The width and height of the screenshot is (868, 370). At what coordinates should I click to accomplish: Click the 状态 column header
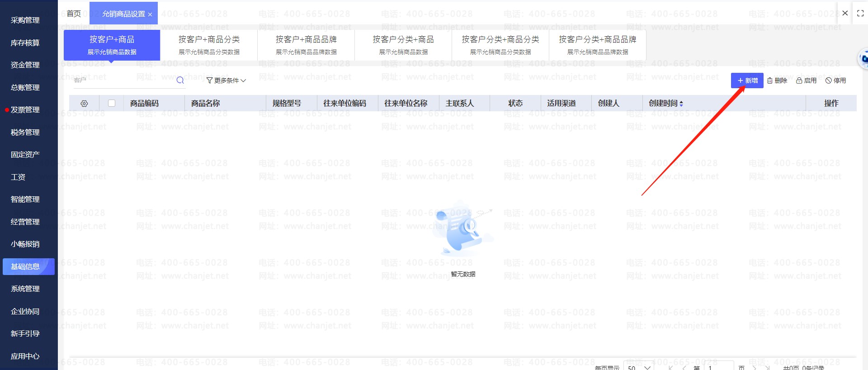[515, 103]
